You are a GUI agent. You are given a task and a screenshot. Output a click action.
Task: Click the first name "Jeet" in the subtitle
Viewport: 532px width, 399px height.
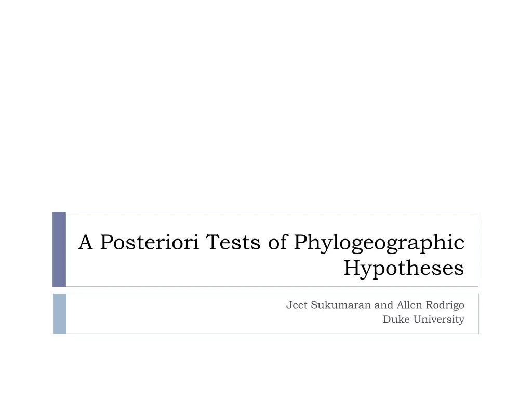[x=297, y=305]
